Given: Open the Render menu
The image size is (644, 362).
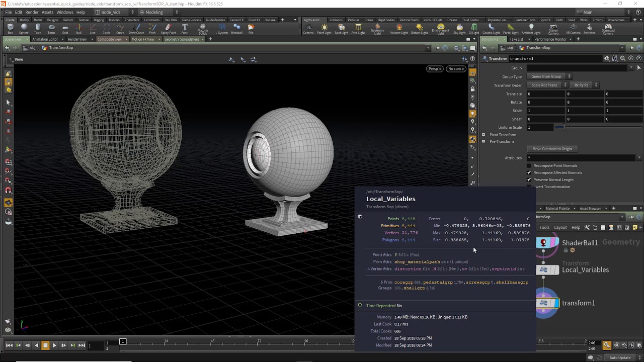Looking at the screenshot, I should tap(32, 12).
